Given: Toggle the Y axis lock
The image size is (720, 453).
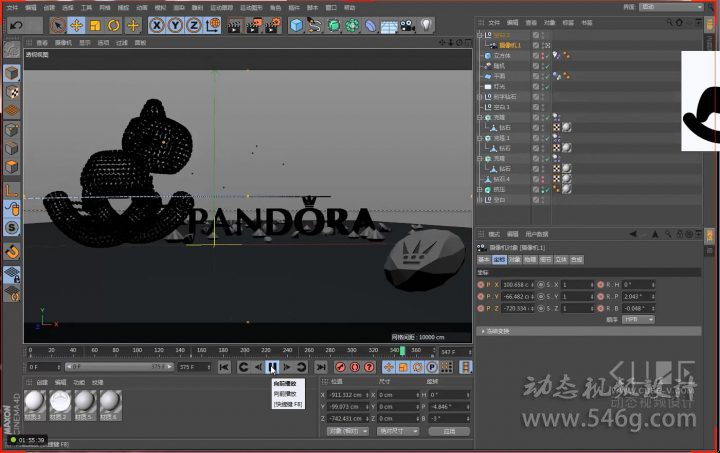Looking at the screenshot, I should (x=175, y=25).
